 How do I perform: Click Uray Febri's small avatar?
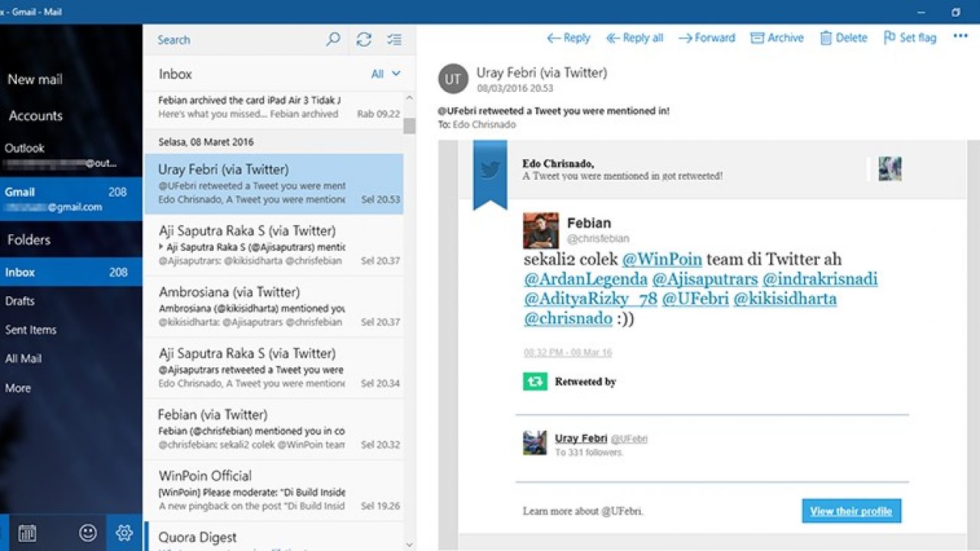[x=534, y=442]
